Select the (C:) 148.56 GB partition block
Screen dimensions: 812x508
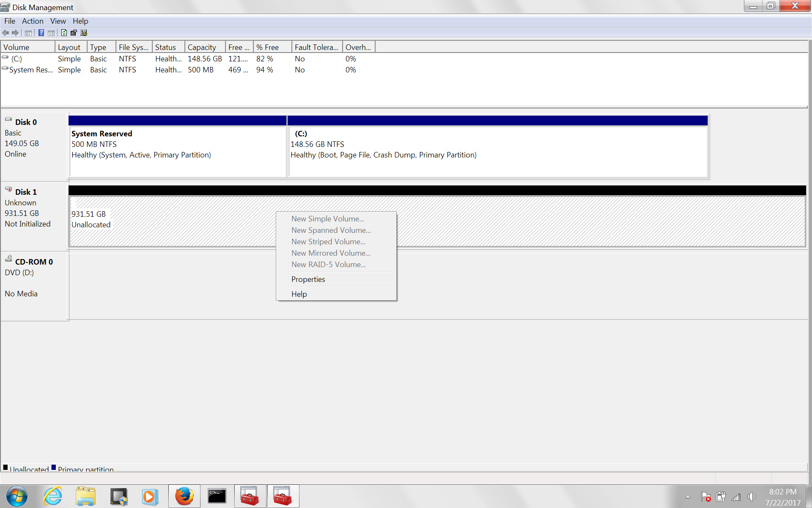point(498,146)
